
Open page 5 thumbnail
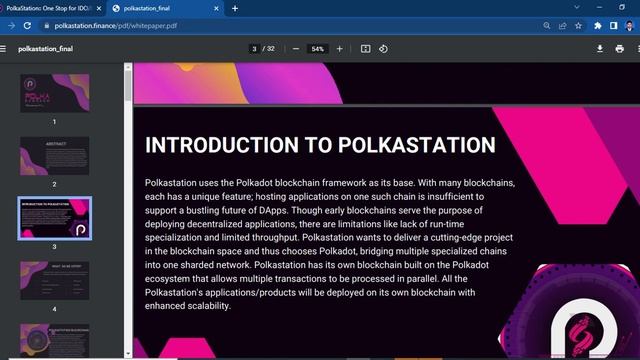click(55, 341)
